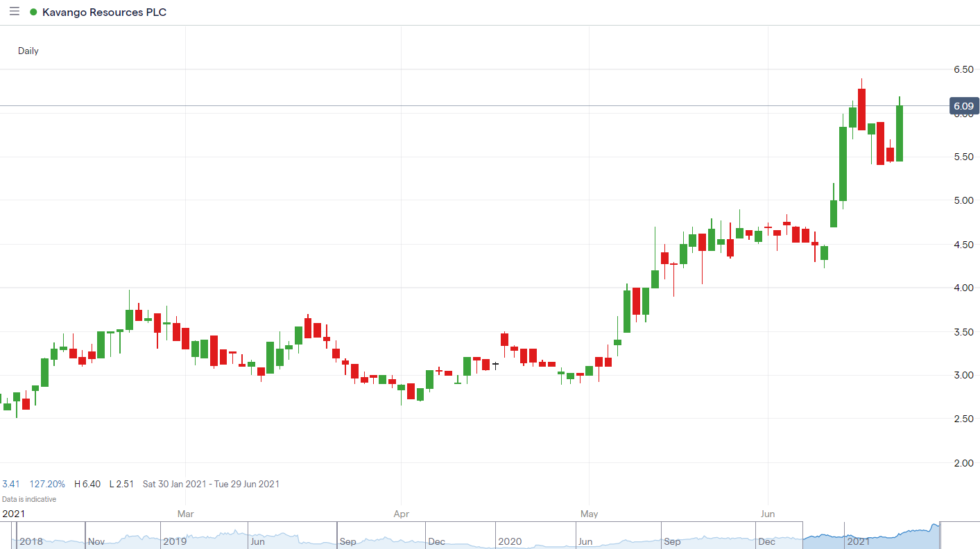Click the 2021 marker in the navigator timeline
Image resolution: width=980 pixels, height=549 pixels.
coord(857,541)
